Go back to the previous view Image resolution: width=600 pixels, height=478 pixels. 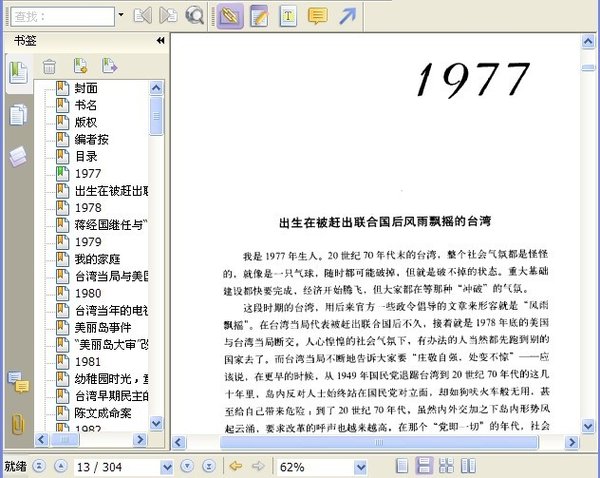pyautogui.click(x=236, y=466)
